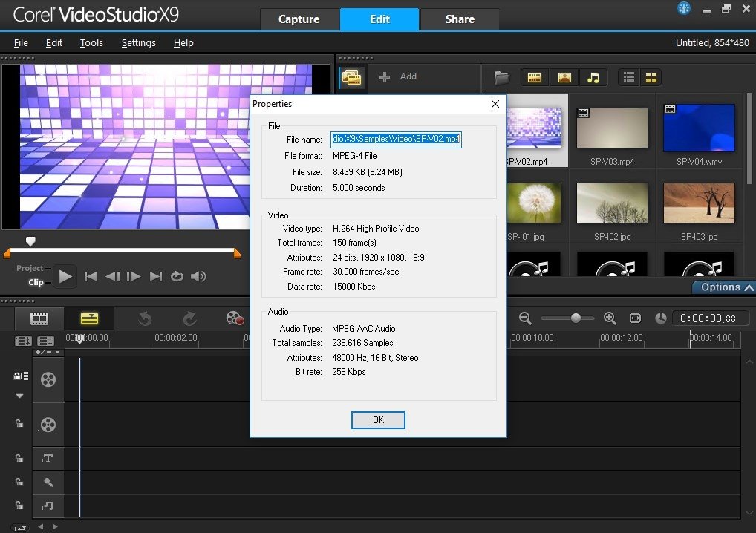Zoom in the timeline
This screenshot has width=756, height=533.
pyautogui.click(x=610, y=318)
